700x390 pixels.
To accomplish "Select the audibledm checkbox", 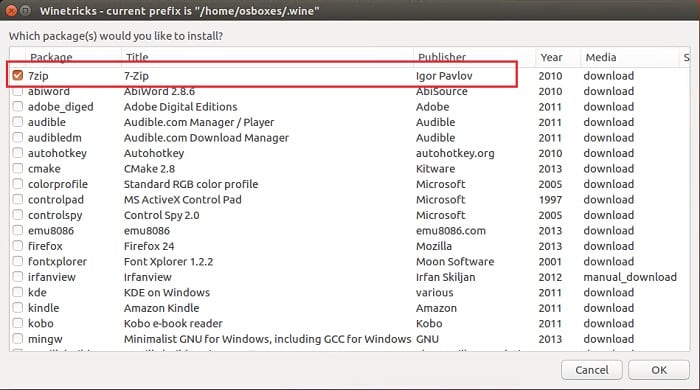I will pyautogui.click(x=17, y=137).
